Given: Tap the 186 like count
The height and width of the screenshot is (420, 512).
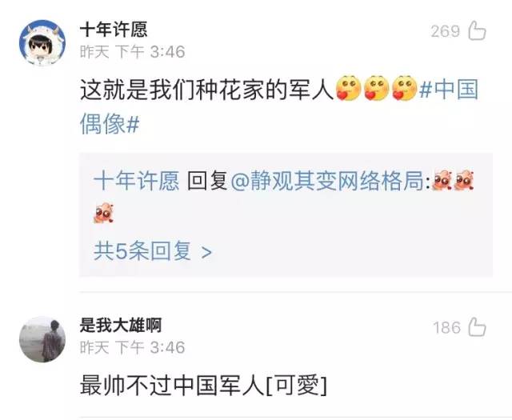Looking at the screenshot, I should 446,327.
